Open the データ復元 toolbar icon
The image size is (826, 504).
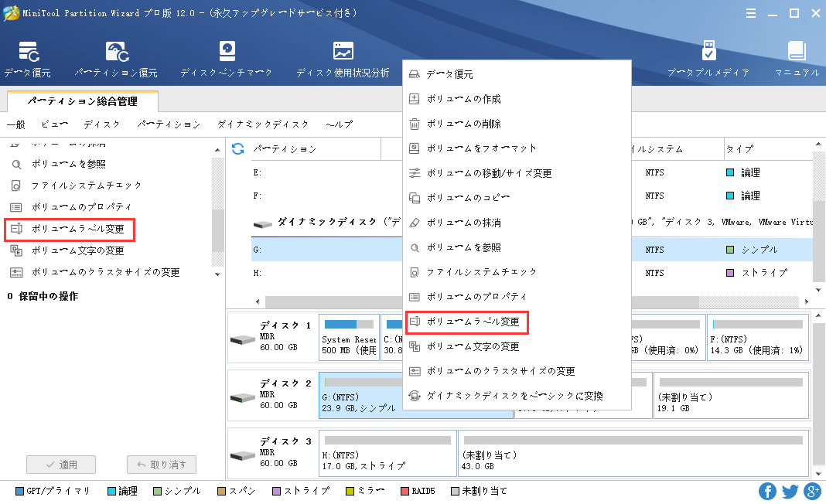pyautogui.click(x=28, y=60)
